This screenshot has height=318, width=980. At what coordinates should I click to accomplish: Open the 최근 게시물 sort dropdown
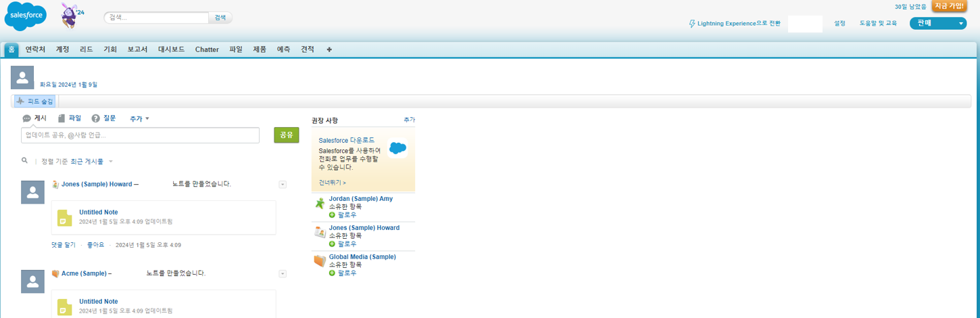pos(92,162)
